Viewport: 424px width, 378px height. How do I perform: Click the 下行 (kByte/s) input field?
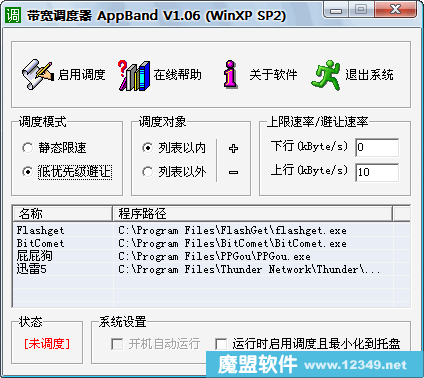tap(377, 147)
